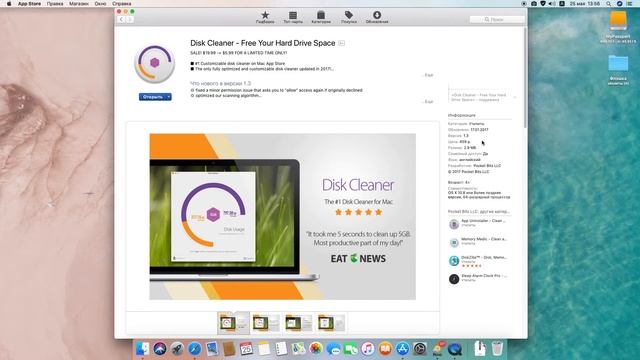Open the Справка menu
Viewport: 640px width, 360px height.
click(122, 4)
